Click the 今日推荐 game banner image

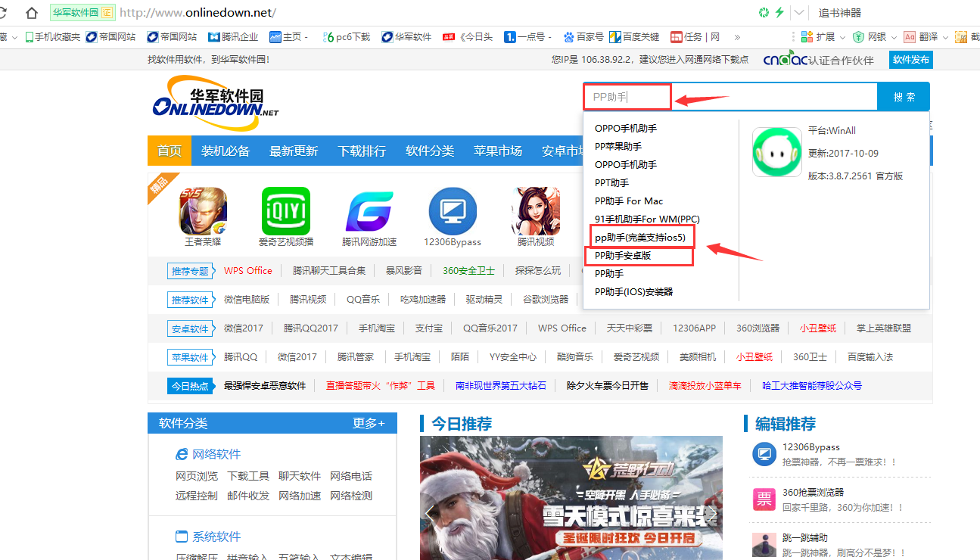(x=571, y=498)
